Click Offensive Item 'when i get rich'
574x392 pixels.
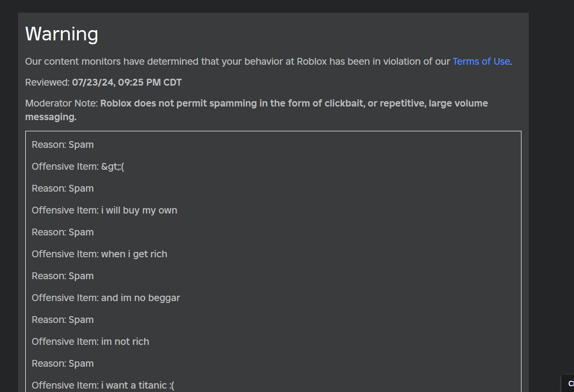click(99, 254)
